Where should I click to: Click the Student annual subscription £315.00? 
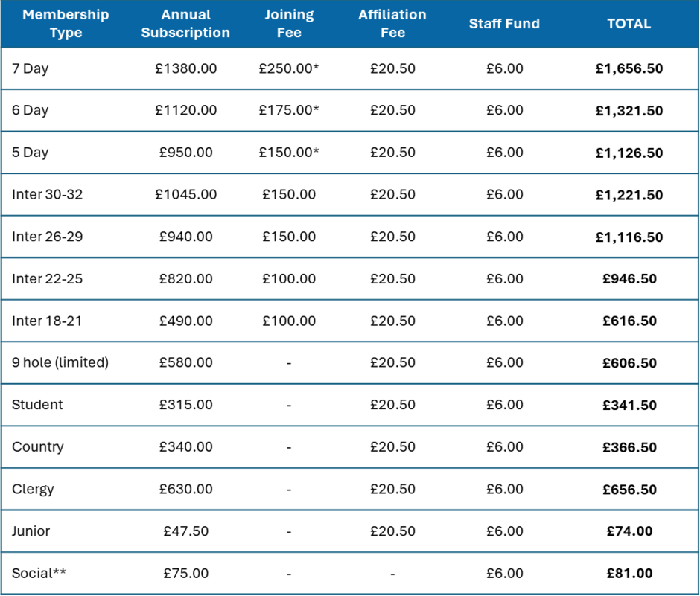(x=186, y=405)
